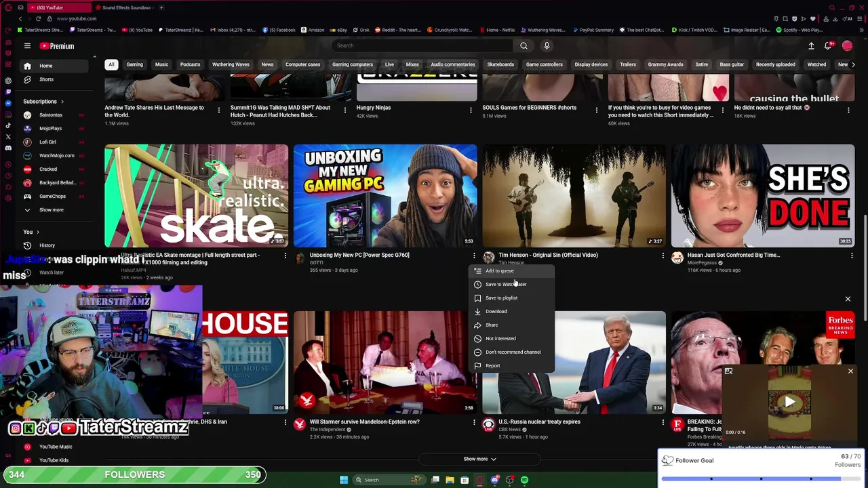The width and height of the screenshot is (868, 488).
Task: Open History in the sidebar
Action: (x=54, y=245)
